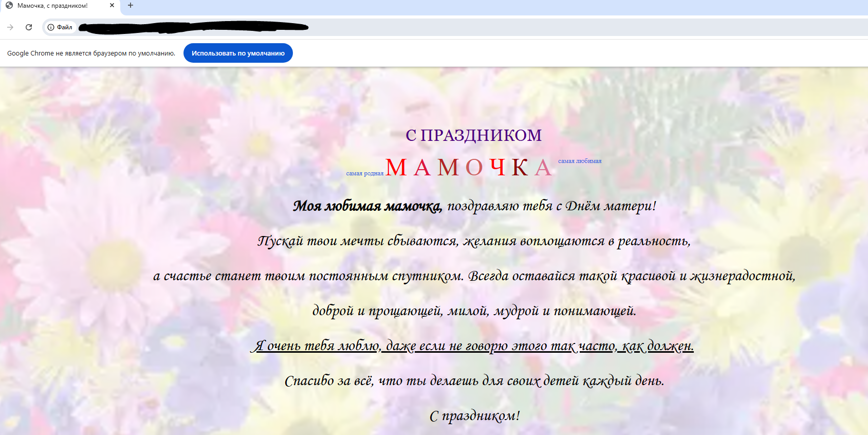Click the forward navigation arrow
868x435 pixels.
[10, 27]
